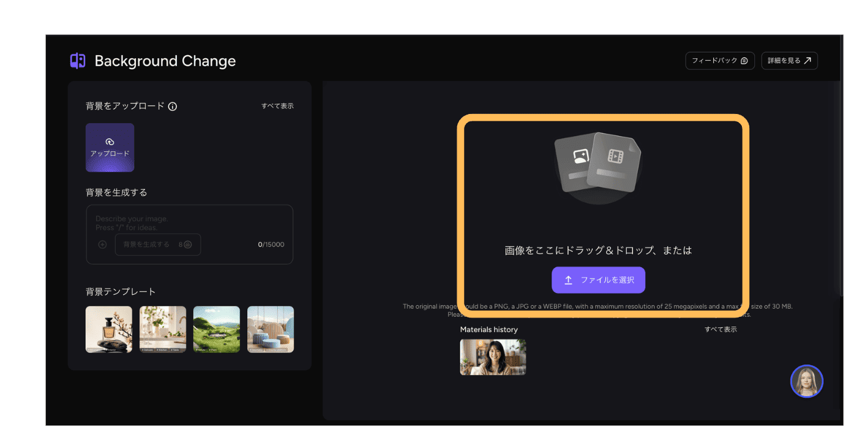The image size is (868, 440).
Task: Click the Background Change logo icon
Action: (x=78, y=61)
